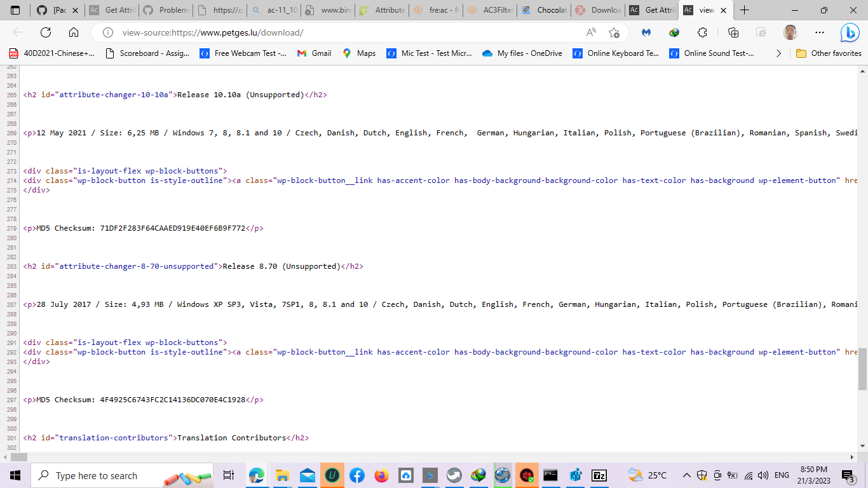Toggle the touch keyboard in system tray
The width and height of the screenshot is (868, 488).
717,475
